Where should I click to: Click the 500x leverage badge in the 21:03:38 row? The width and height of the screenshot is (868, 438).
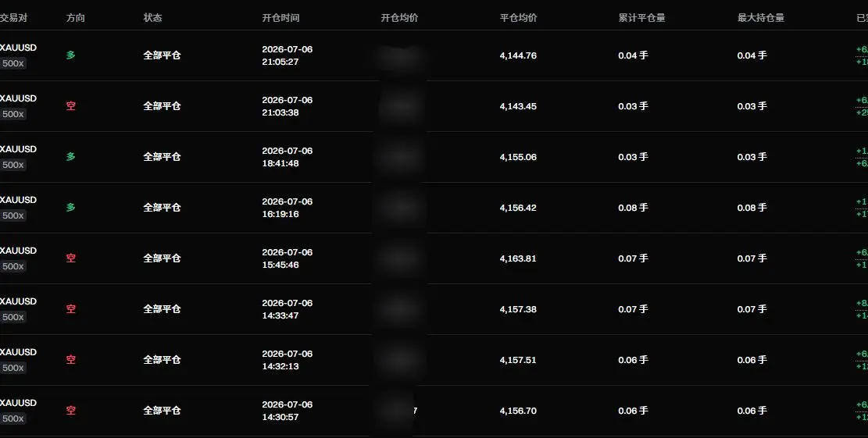point(13,114)
